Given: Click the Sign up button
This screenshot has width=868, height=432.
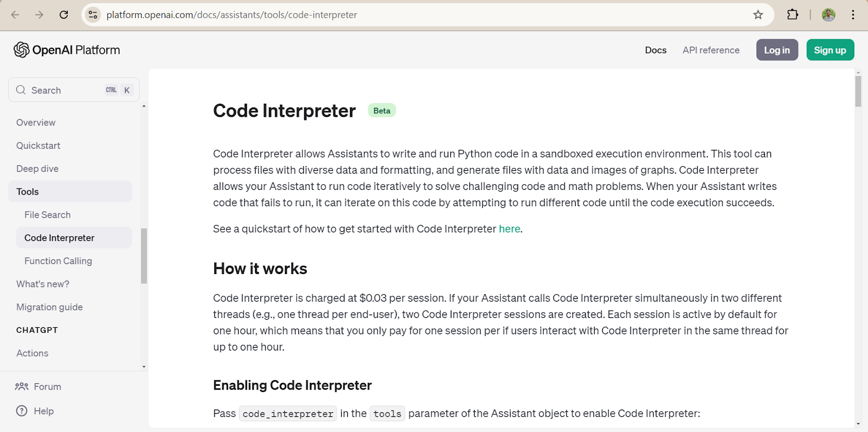Looking at the screenshot, I should [830, 50].
